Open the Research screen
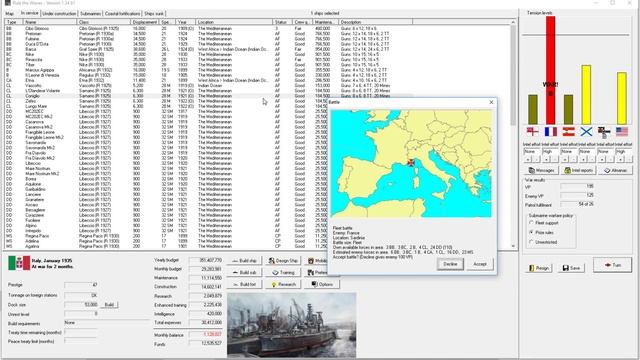 [283, 284]
